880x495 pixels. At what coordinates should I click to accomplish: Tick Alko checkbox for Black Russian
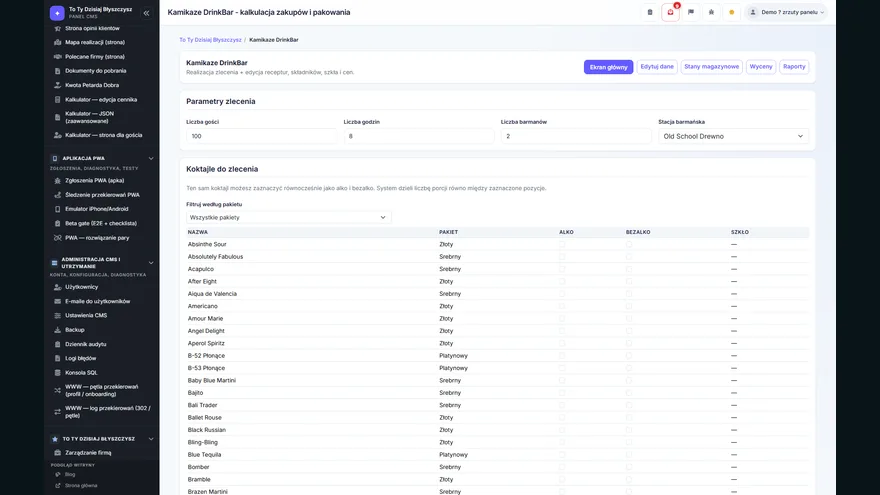(562, 430)
